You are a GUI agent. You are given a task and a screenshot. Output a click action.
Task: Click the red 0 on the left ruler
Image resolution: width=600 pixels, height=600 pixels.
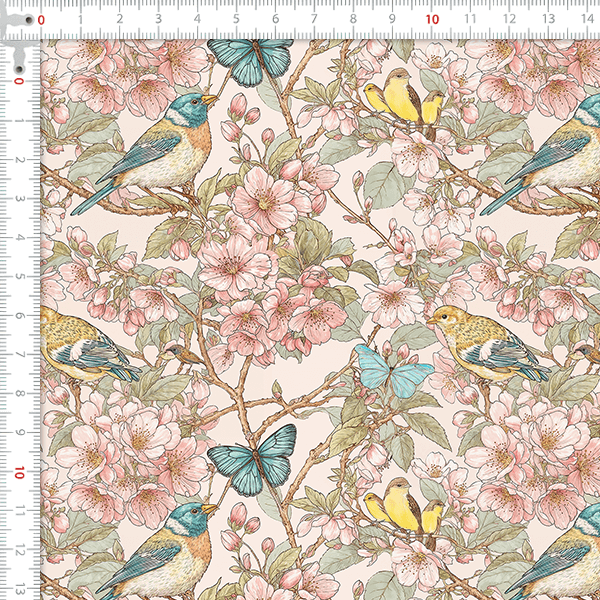click(19, 82)
